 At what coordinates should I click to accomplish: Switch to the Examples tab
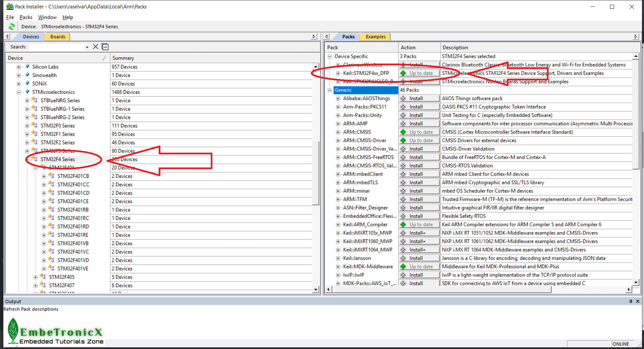[x=375, y=37]
